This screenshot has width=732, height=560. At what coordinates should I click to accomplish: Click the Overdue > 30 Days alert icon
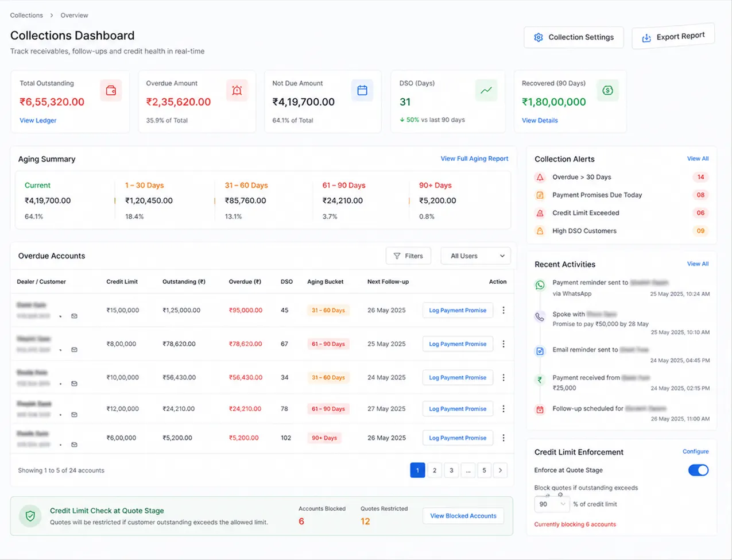pyautogui.click(x=540, y=177)
